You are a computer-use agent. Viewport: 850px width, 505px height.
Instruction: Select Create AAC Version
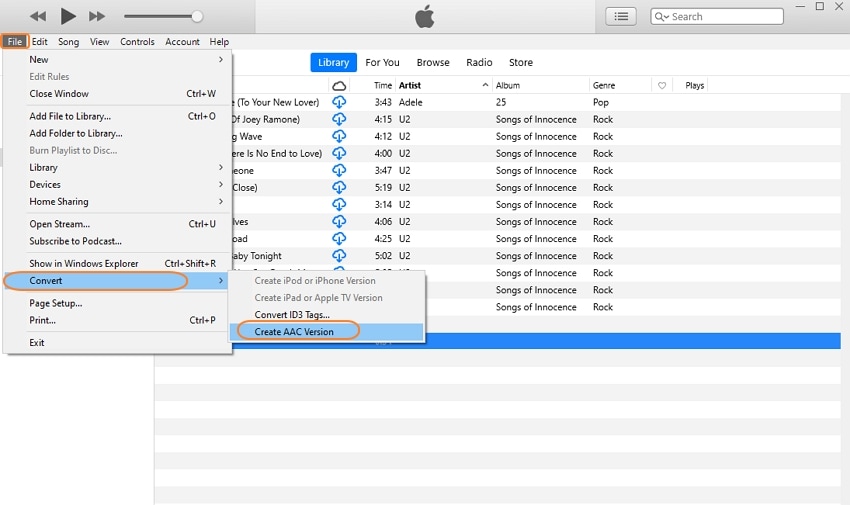coord(326,332)
